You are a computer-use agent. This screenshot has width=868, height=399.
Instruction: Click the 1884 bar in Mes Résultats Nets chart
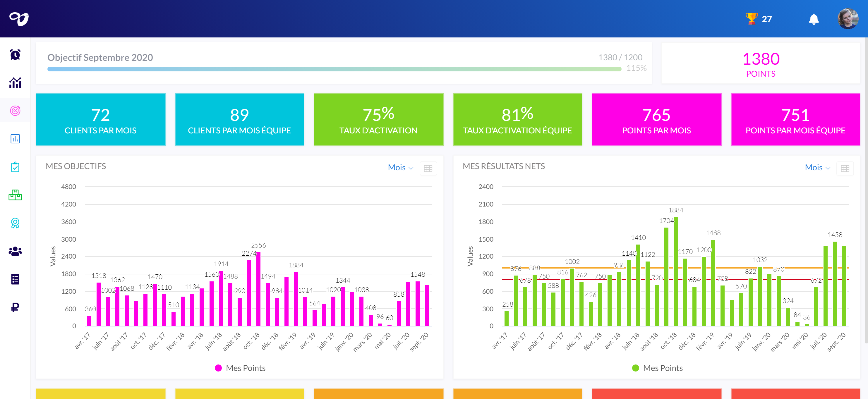coord(676,271)
